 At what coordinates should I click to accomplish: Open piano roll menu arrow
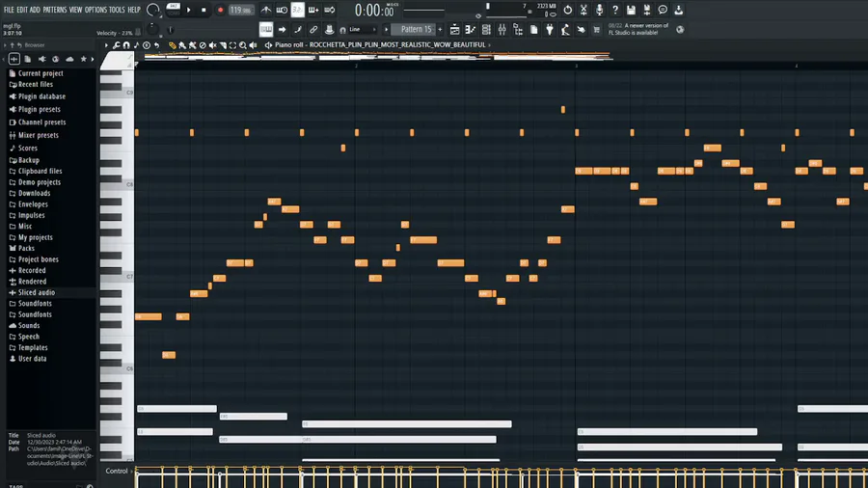tap(106, 45)
